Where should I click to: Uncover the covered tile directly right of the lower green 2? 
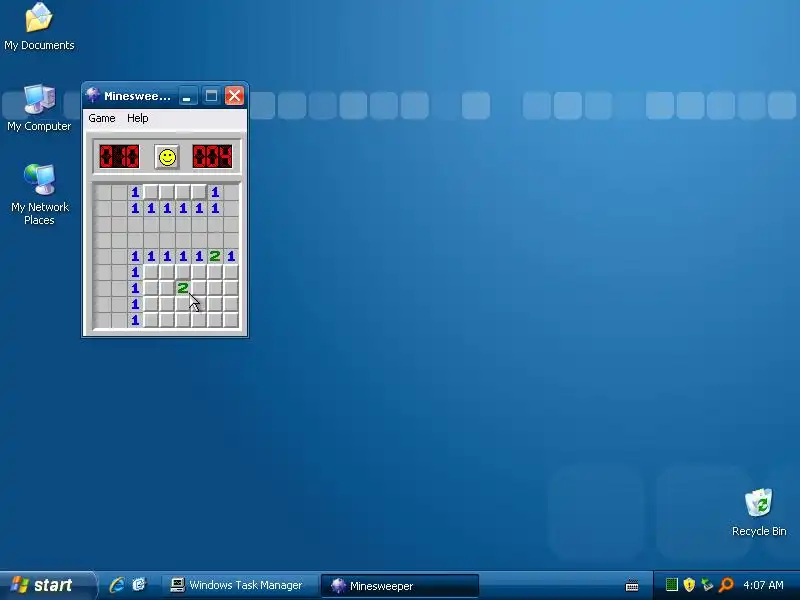coord(199,288)
